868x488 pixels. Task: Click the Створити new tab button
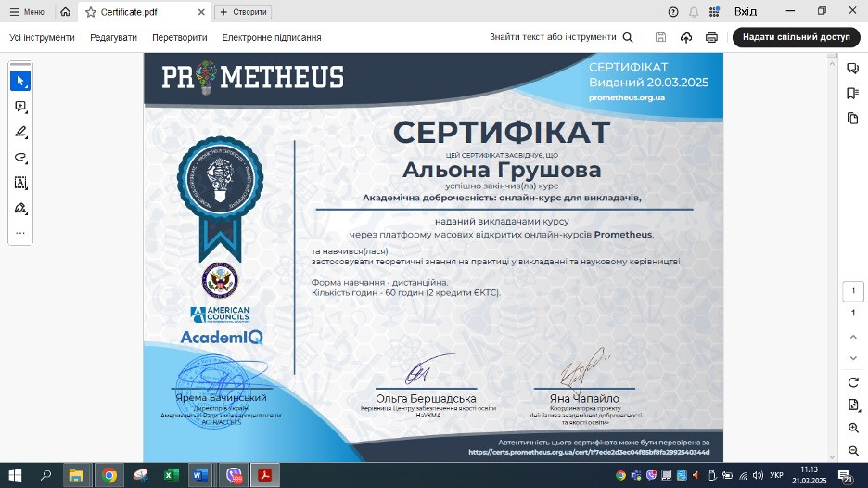(x=243, y=12)
